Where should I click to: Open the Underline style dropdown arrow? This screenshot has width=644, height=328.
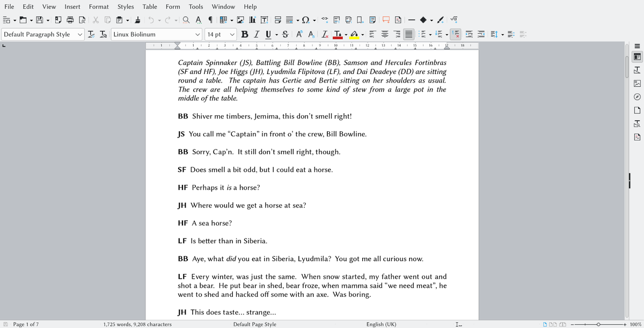click(276, 34)
